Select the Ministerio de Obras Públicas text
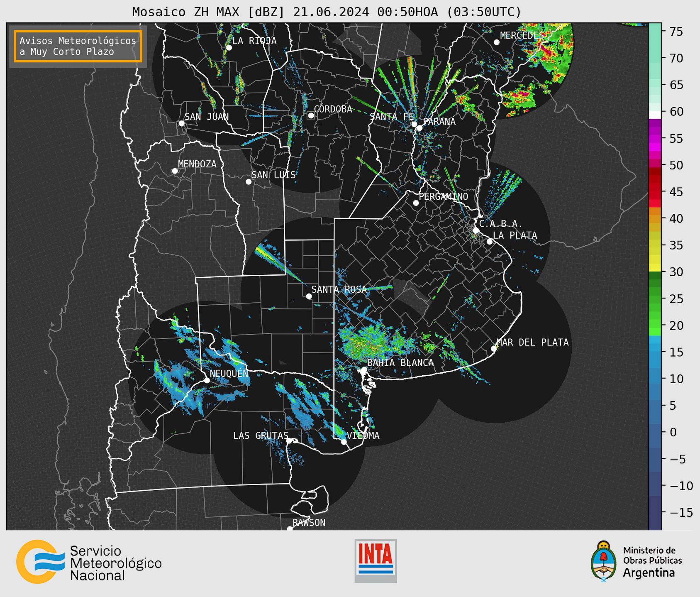Image resolution: width=700 pixels, height=597 pixels. tap(652, 555)
